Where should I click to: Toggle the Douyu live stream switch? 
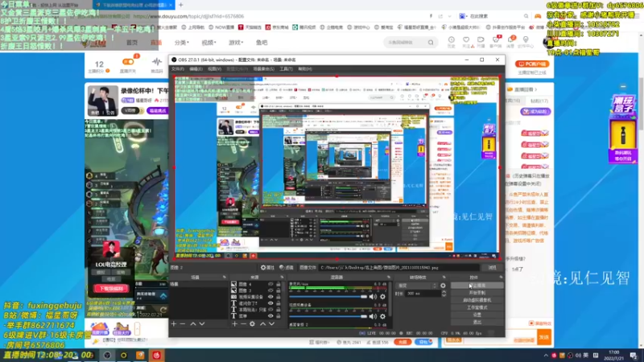tap(128, 62)
